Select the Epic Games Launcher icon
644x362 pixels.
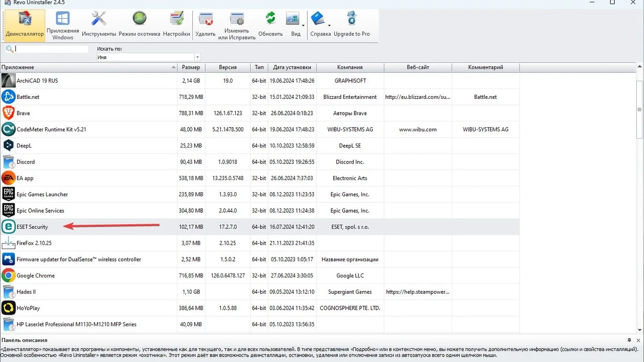tap(8, 194)
